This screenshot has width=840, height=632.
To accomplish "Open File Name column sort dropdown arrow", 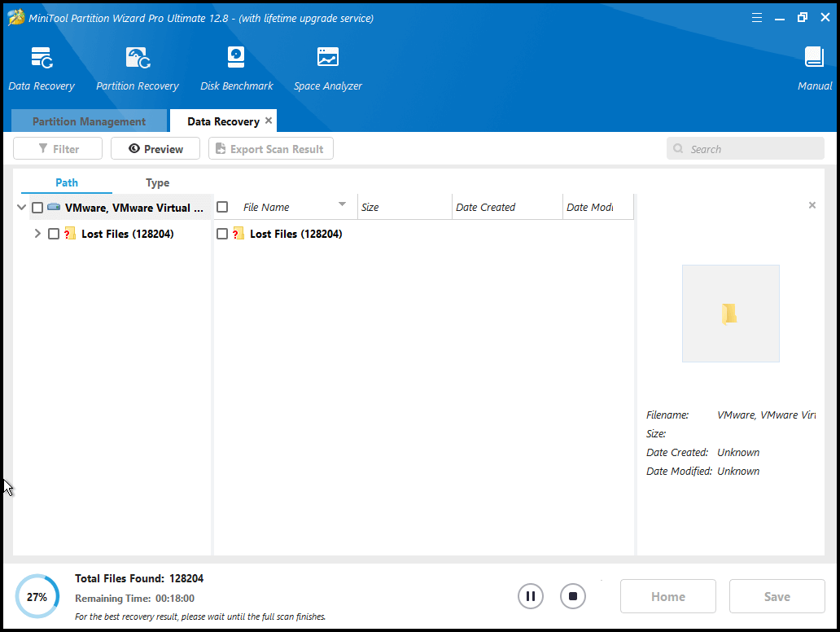I will coord(343,204).
